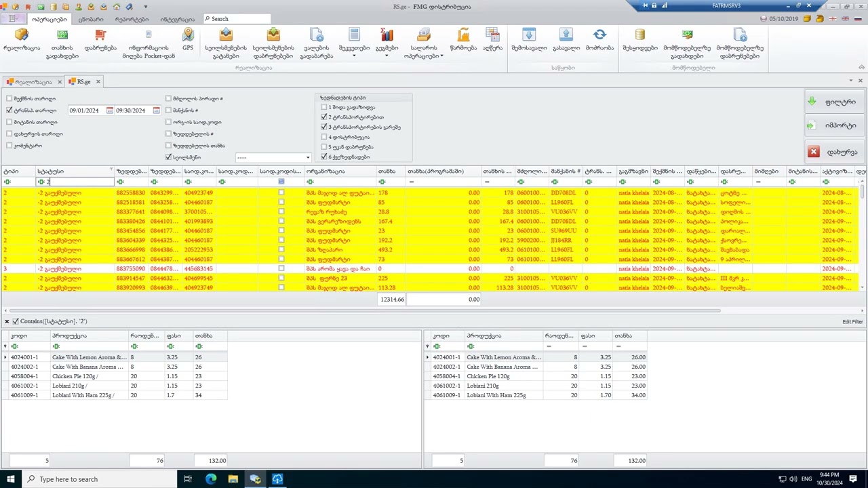Expand the შეკვეთები ribbon dropdown
This screenshot has height=488, width=868.
(x=354, y=56)
